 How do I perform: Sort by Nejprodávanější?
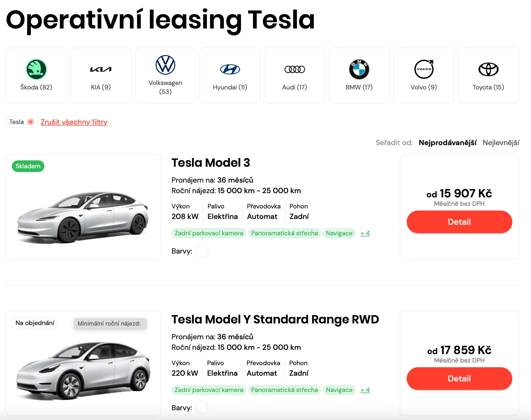coord(448,143)
